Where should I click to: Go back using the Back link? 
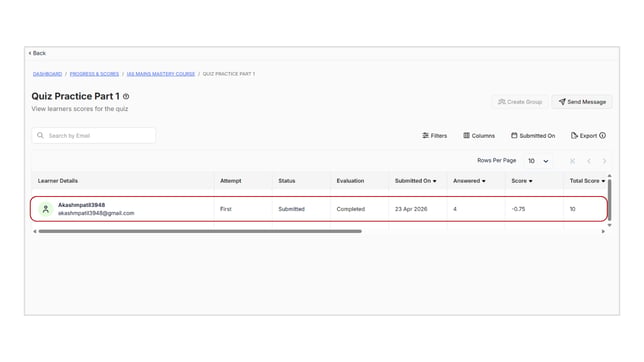tap(37, 53)
